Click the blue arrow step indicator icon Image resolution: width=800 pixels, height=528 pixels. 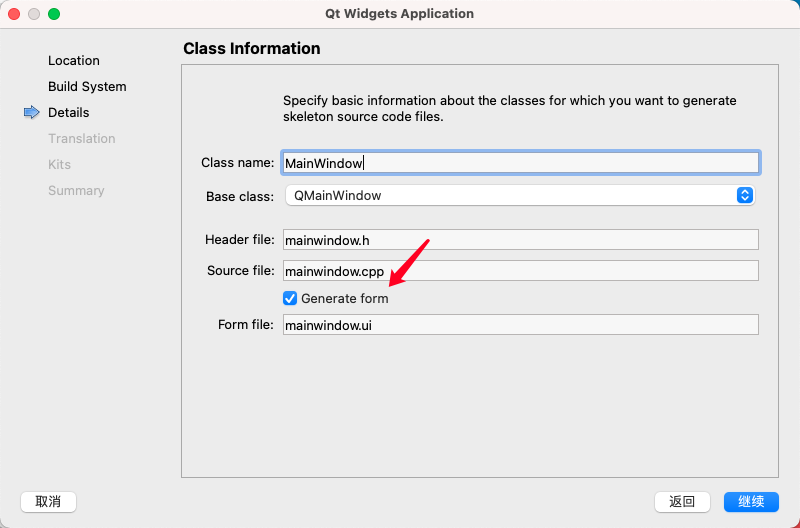31,113
